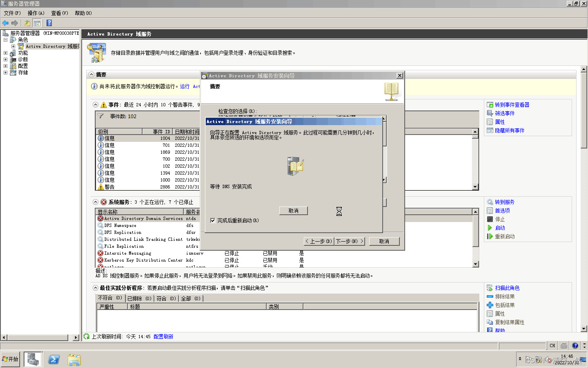
Task: Click the help icon in the language bar
Action: (575, 346)
